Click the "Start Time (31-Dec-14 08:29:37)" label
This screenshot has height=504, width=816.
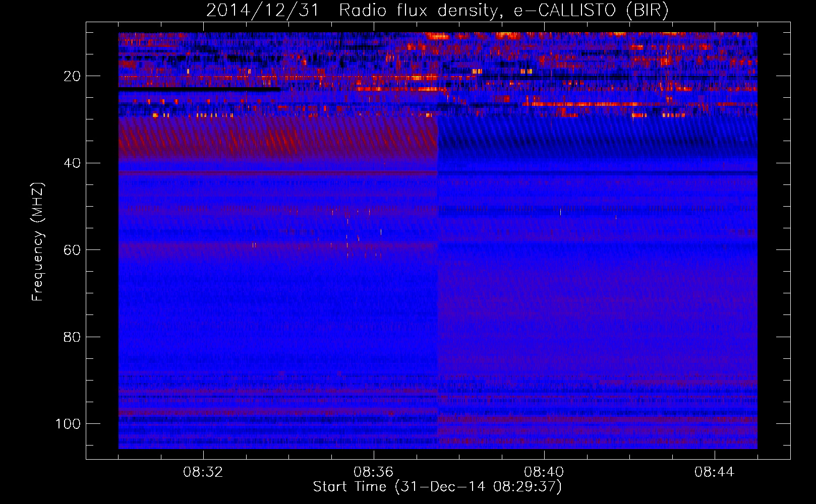[437, 487]
